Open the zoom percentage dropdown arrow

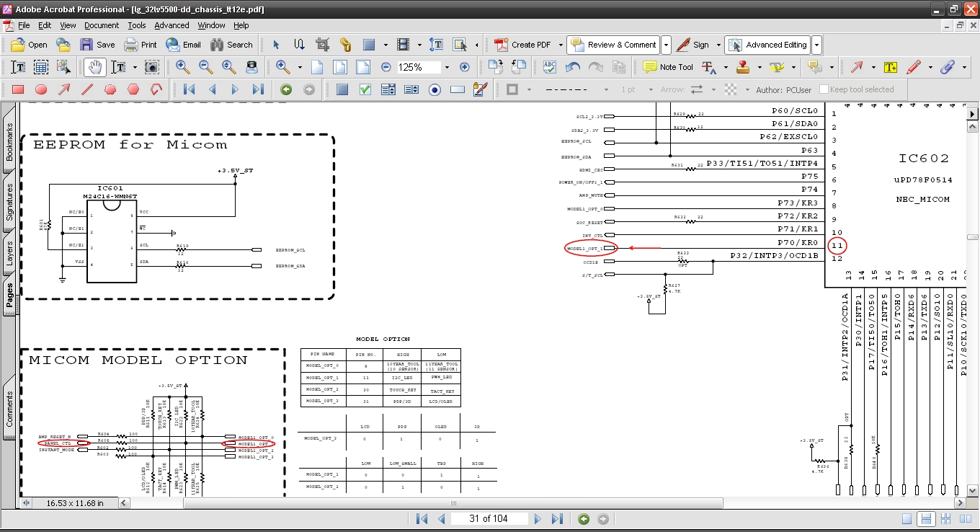point(447,67)
